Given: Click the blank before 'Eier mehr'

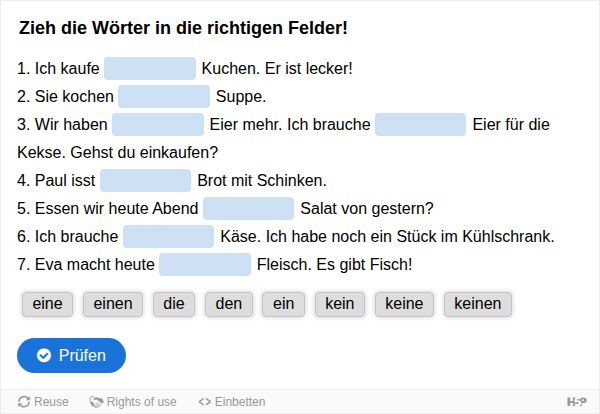Looking at the screenshot, I should click(x=158, y=124).
